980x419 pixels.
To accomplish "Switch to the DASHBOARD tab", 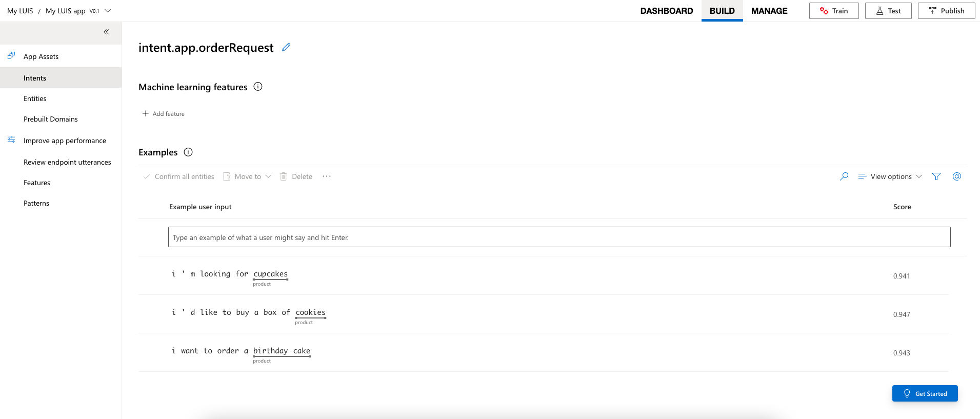I will (x=666, y=11).
